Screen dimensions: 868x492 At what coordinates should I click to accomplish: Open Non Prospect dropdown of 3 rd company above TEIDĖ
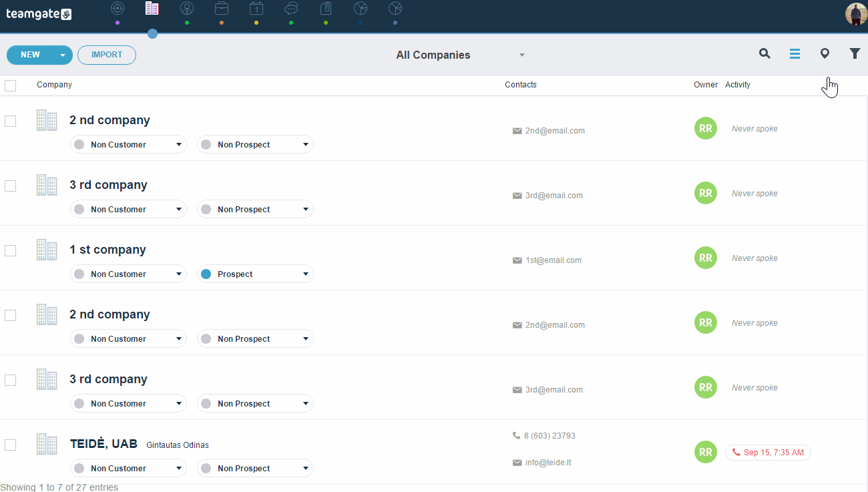pos(255,403)
